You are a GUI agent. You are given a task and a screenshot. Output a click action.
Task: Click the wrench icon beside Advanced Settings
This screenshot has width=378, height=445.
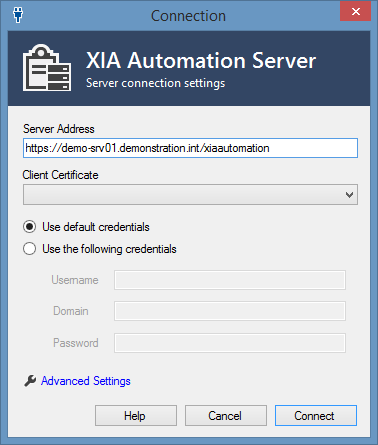[30, 381]
